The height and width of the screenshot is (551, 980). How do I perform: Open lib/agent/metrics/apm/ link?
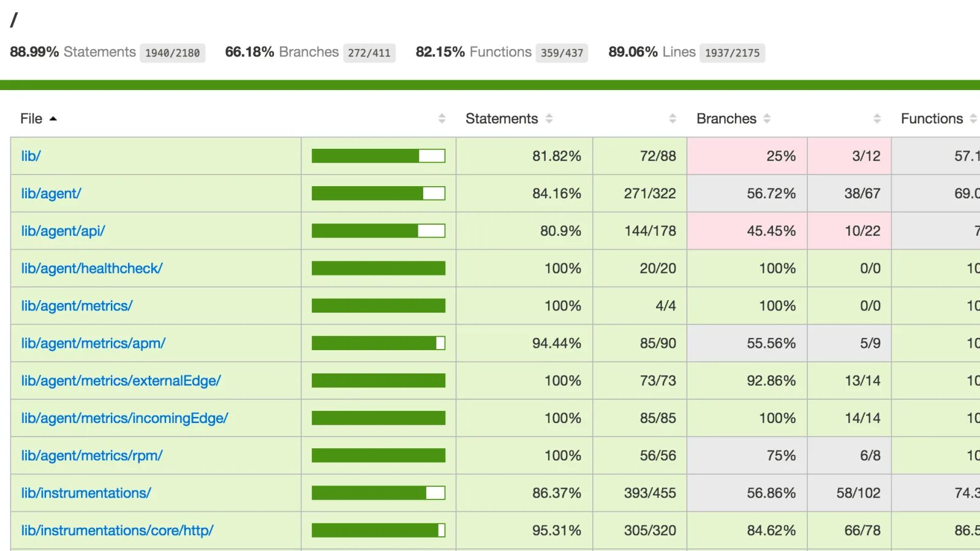(x=93, y=343)
